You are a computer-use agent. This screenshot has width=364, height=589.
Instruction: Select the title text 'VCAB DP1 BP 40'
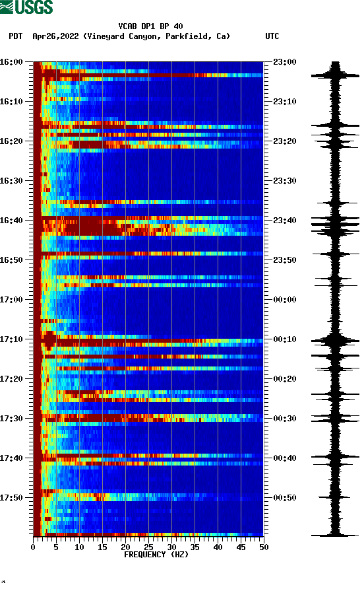(150, 26)
